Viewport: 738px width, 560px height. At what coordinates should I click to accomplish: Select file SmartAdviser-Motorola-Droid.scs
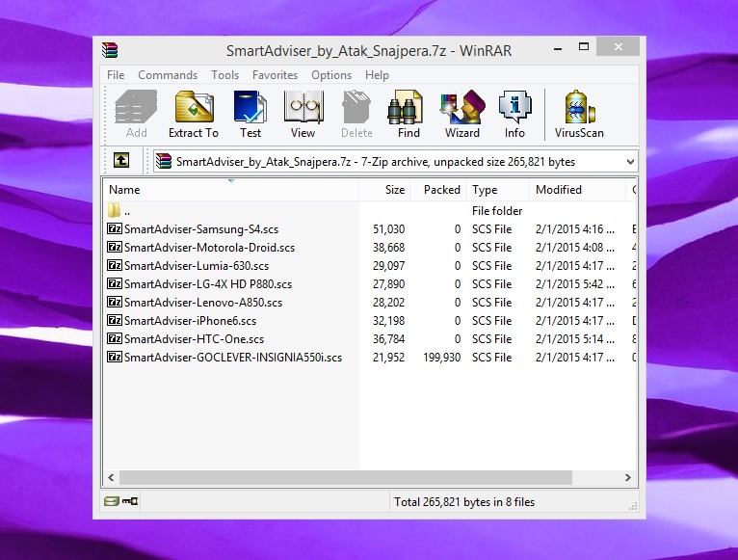click(209, 248)
